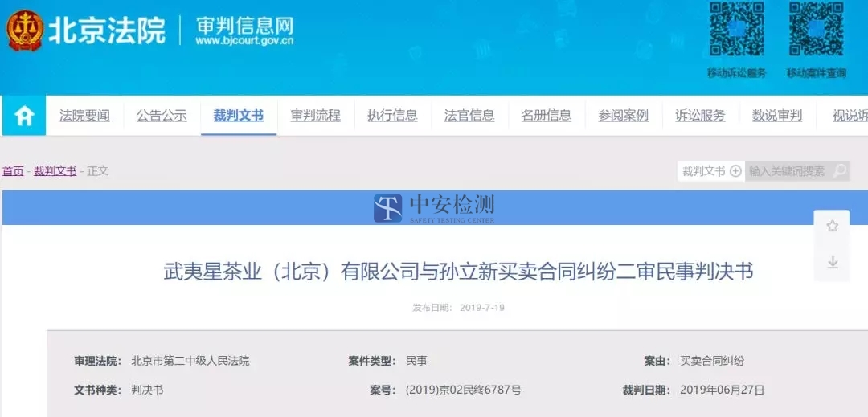Switch to the 裁判文书 tab
The height and width of the screenshot is (417, 868).
click(238, 116)
